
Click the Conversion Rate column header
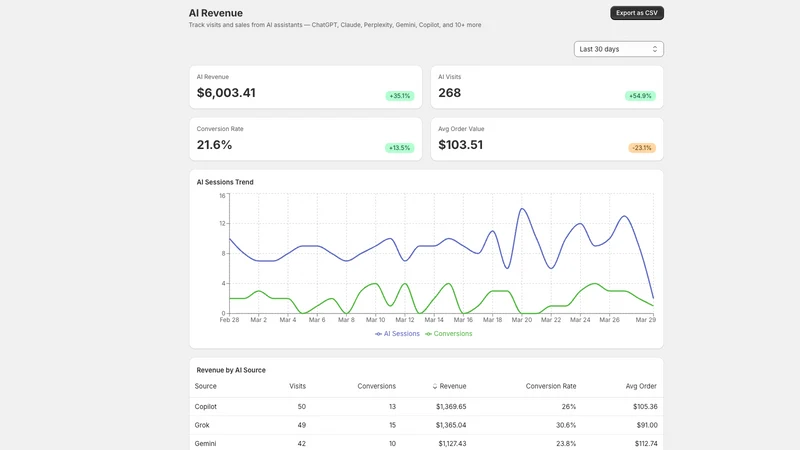point(551,386)
